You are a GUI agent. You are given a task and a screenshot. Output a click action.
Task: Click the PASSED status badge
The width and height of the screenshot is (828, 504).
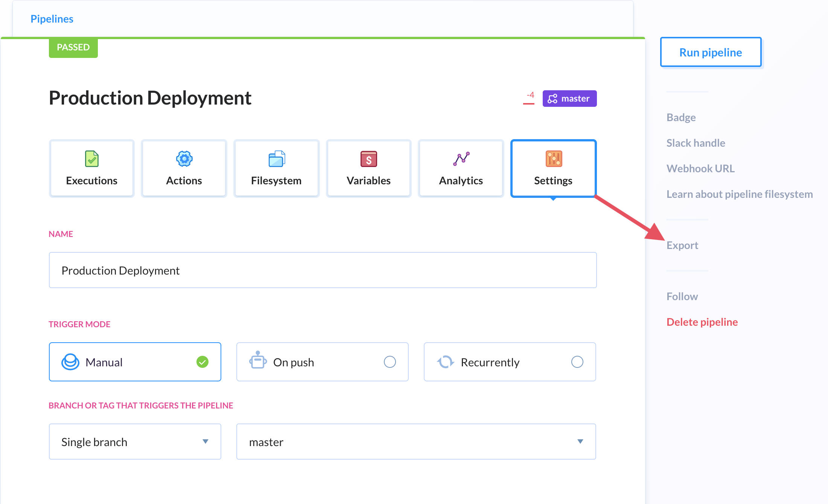tap(72, 47)
